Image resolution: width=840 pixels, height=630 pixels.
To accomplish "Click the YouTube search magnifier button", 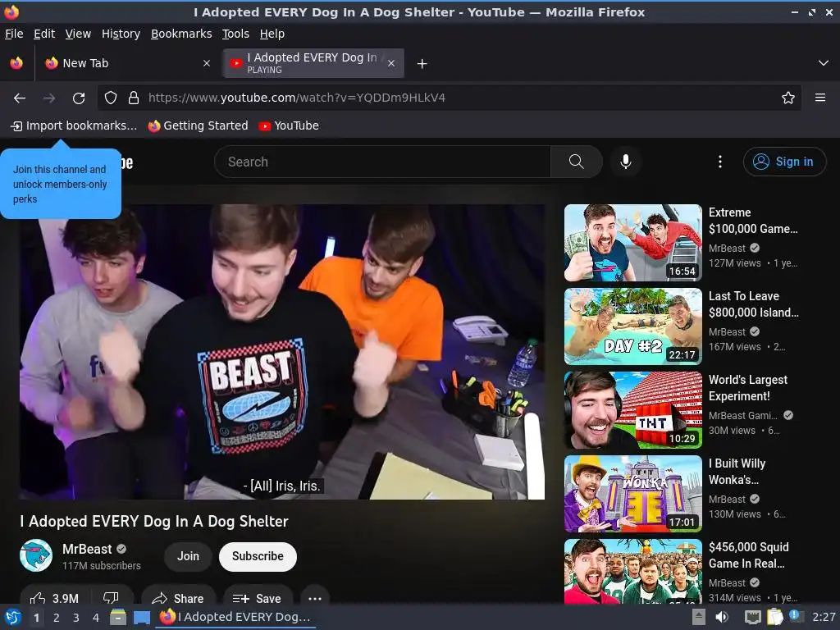I will pyautogui.click(x=577, y=162).
